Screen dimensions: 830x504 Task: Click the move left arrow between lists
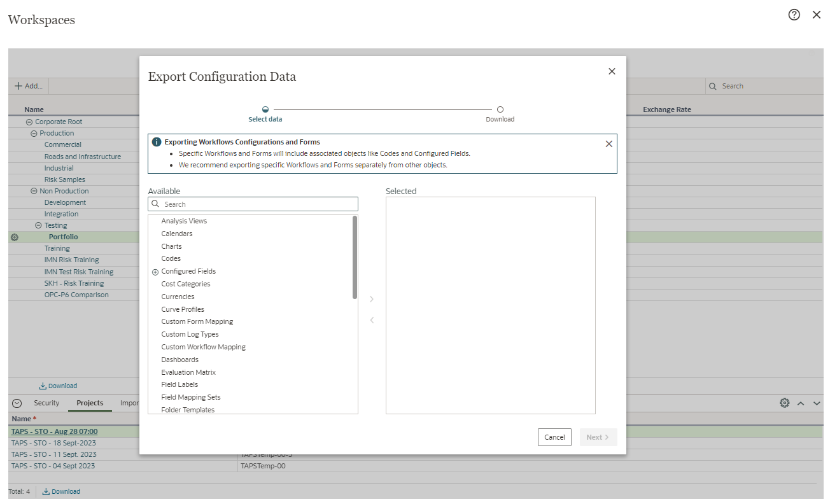click(372, 320)
